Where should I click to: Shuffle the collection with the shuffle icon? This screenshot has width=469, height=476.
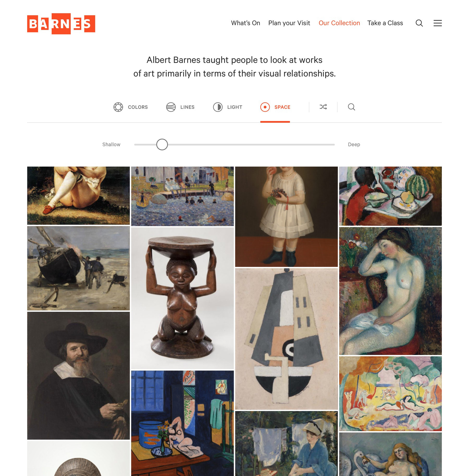(x=323, y=107)
